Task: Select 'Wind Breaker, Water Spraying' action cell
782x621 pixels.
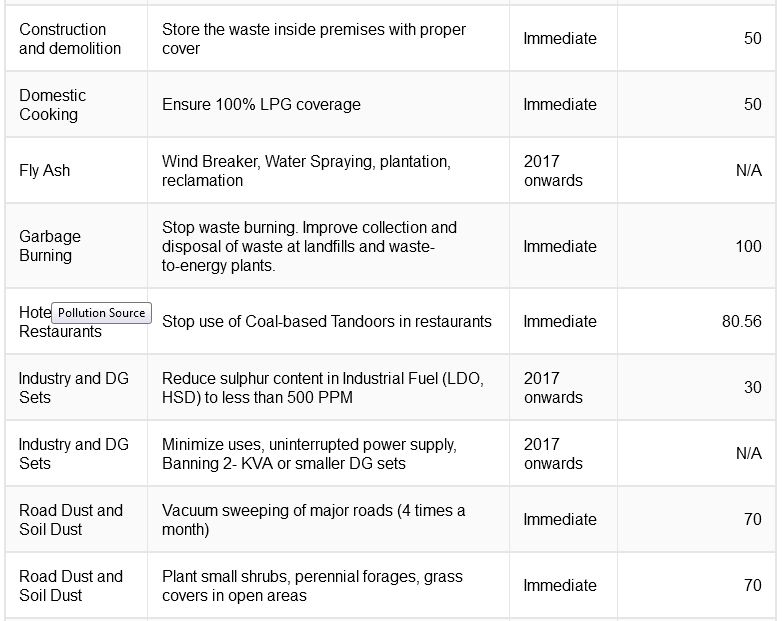Action: point(328,170)
